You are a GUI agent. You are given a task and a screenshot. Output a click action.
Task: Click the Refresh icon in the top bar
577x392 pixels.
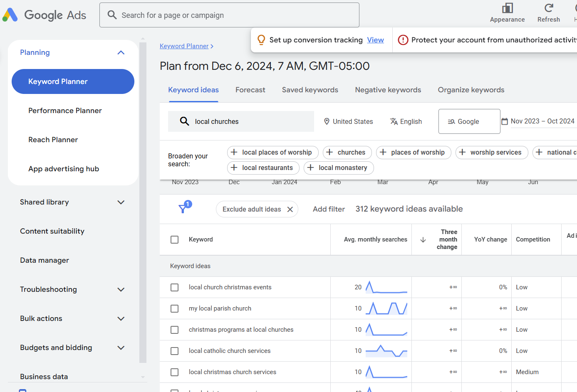548,7
